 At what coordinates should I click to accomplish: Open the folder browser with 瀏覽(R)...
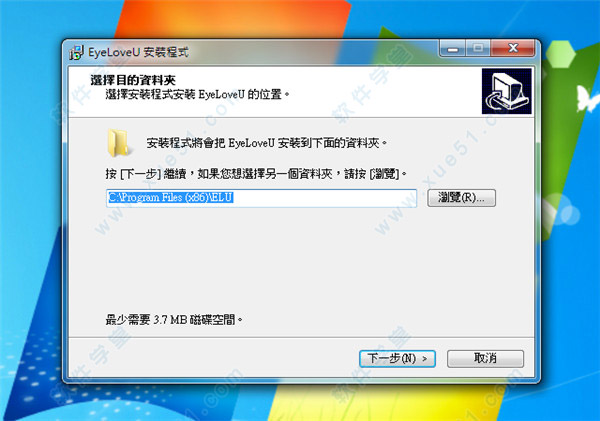pos(461,198)
